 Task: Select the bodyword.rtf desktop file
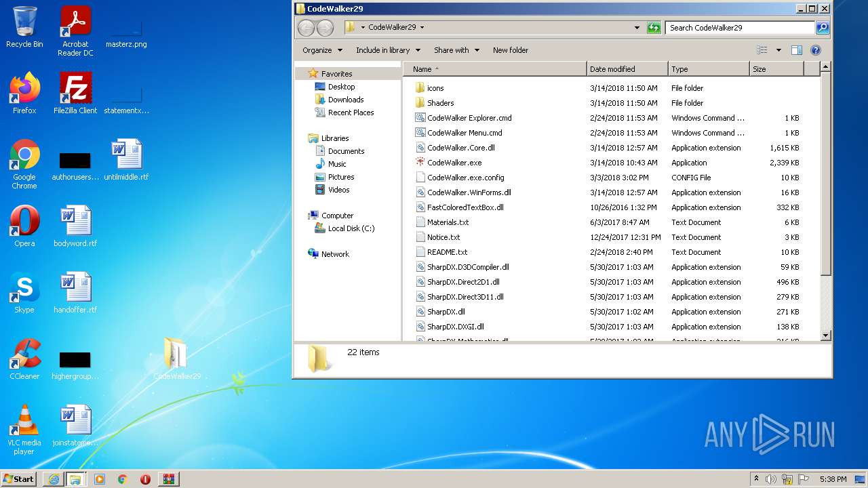coord(75,226)
